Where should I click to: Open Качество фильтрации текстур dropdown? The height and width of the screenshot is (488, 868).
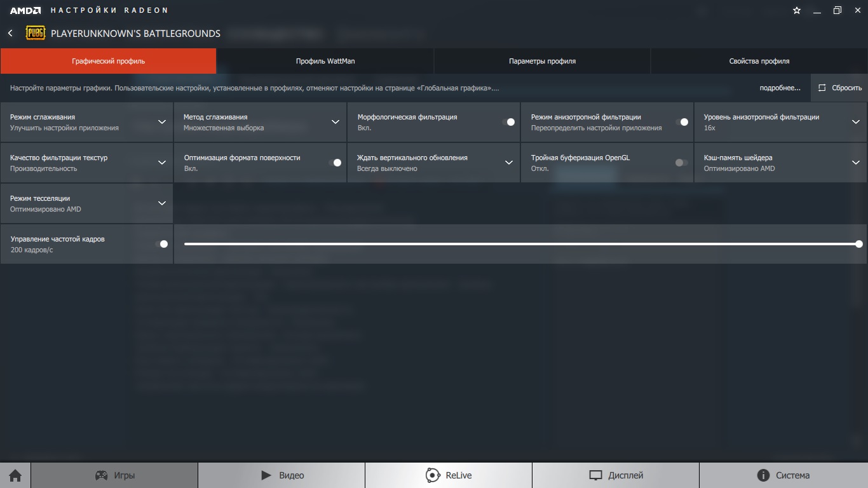pos(162,163)
